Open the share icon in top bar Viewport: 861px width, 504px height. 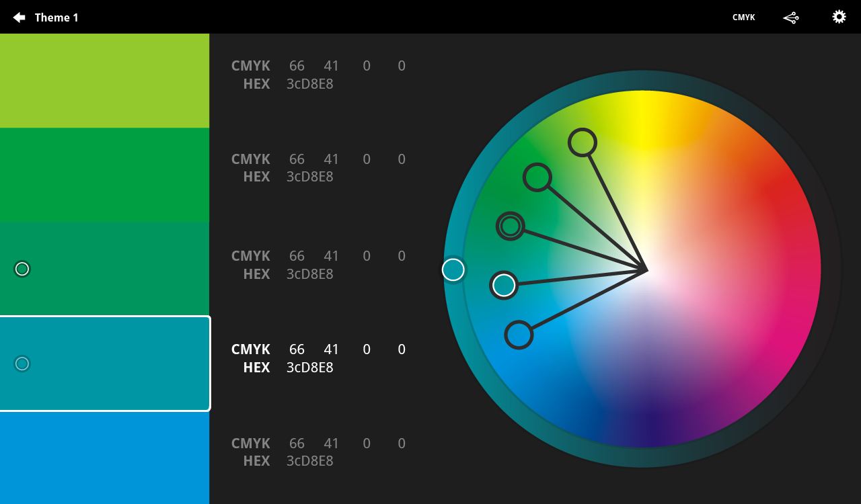pyautogui.click(x=790, y=17)
